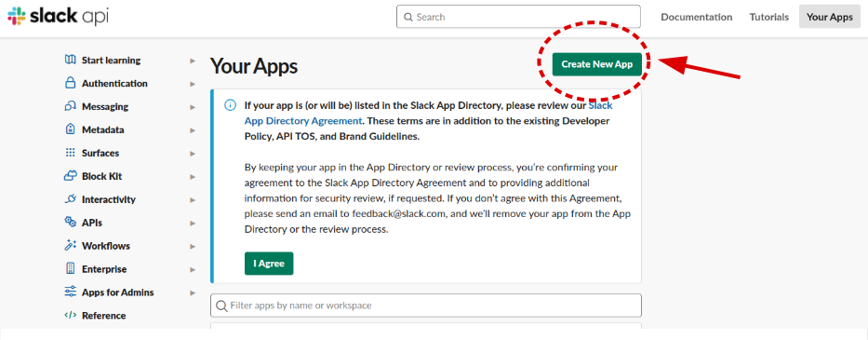Click the Surfaces grid icon
868x340 pixels.
70,153
